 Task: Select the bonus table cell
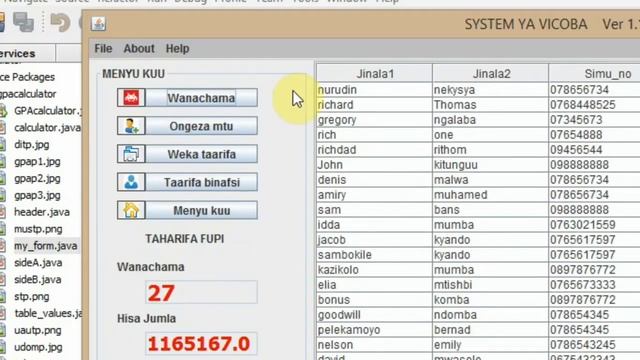click(x=375, y=300)
